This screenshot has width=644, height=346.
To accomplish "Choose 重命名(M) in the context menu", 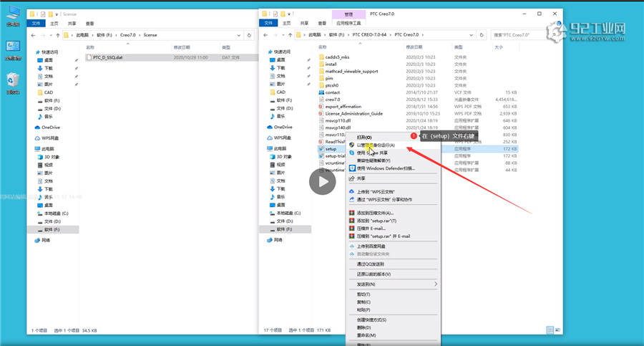I will click(366, 335).
